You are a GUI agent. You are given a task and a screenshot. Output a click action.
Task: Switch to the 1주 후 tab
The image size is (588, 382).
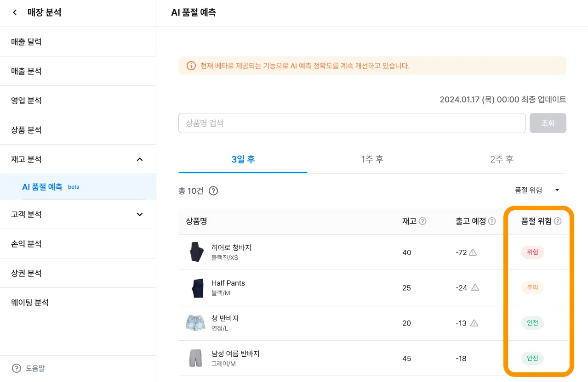pyautogui.click(x=372, y=159)
